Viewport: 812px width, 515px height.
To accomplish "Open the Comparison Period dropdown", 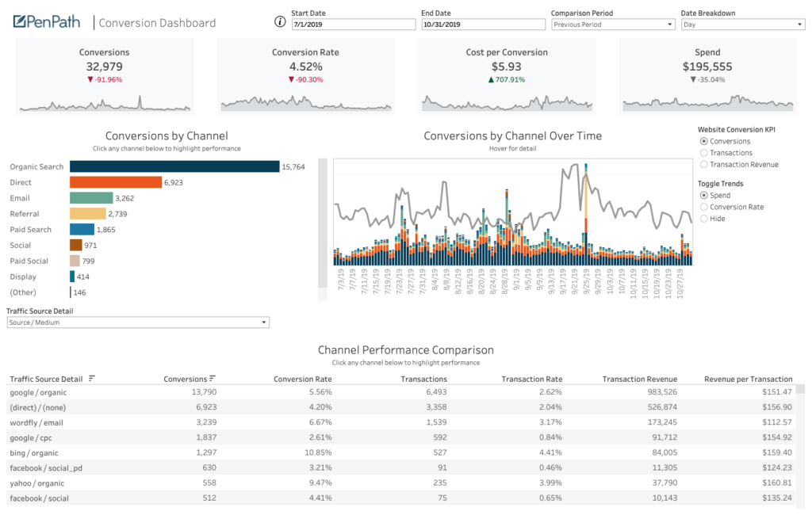I will (611, 24).
